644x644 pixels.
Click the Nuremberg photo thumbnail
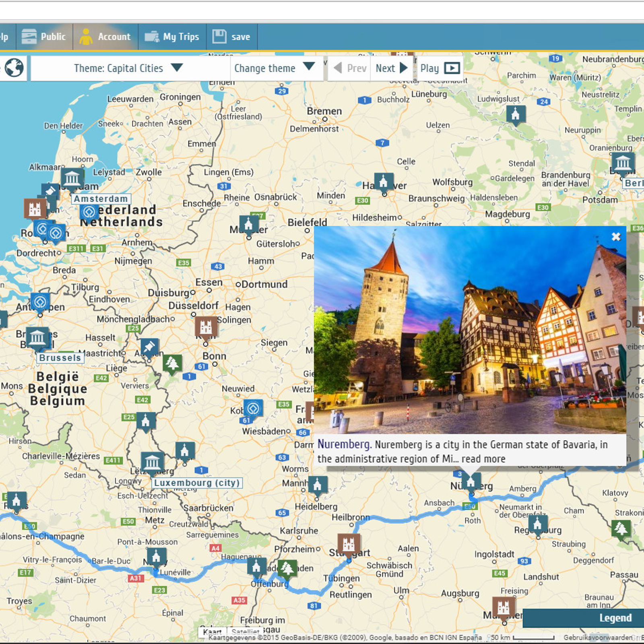[x=470, y=330]
